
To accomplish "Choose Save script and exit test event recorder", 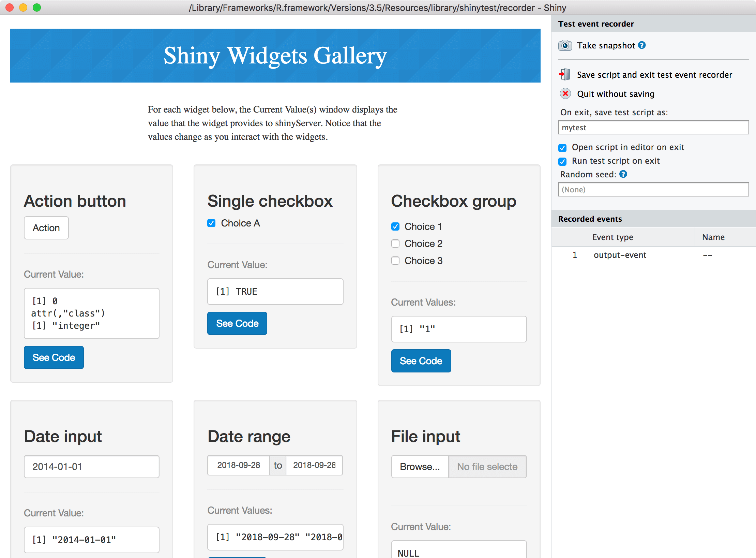I will click(x=654, y=75).
